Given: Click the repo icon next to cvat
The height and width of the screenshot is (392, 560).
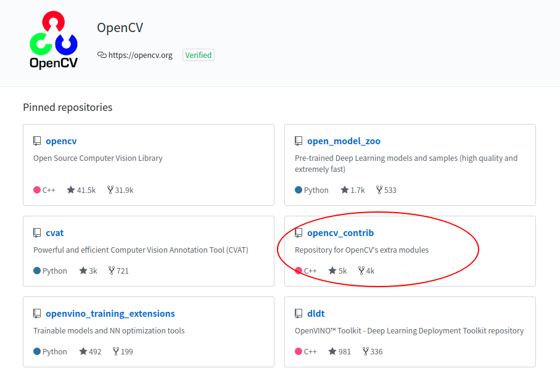Looking at the screenshot, I should coord(37,233).
